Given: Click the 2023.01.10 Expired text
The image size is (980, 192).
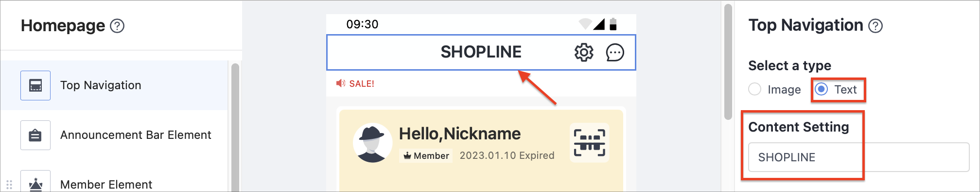Looking at the screenshot, I should pos(507,155).
